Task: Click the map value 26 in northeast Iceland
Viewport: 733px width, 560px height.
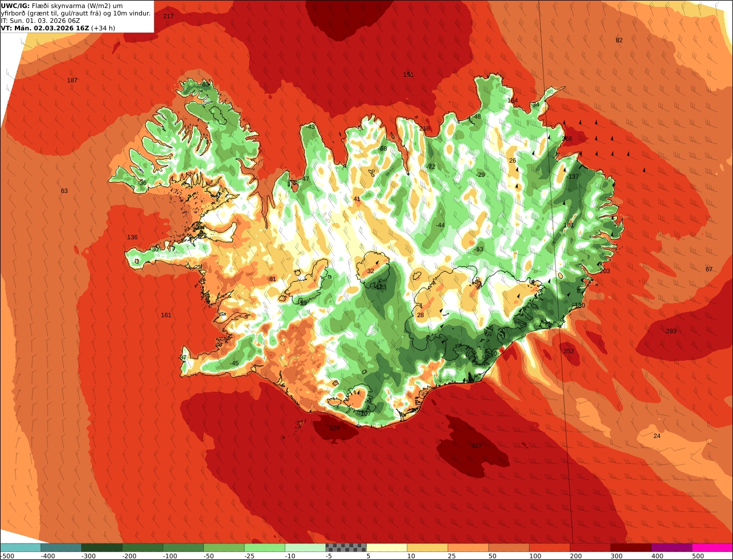Action: 513,160
